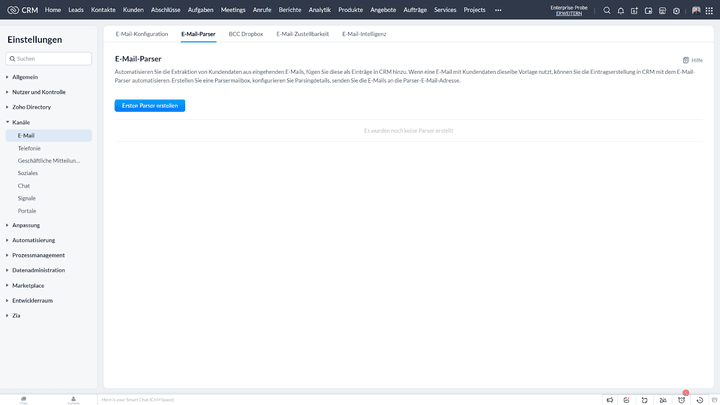Open the Contacts icon in the bottom bar

pos(73,400)
